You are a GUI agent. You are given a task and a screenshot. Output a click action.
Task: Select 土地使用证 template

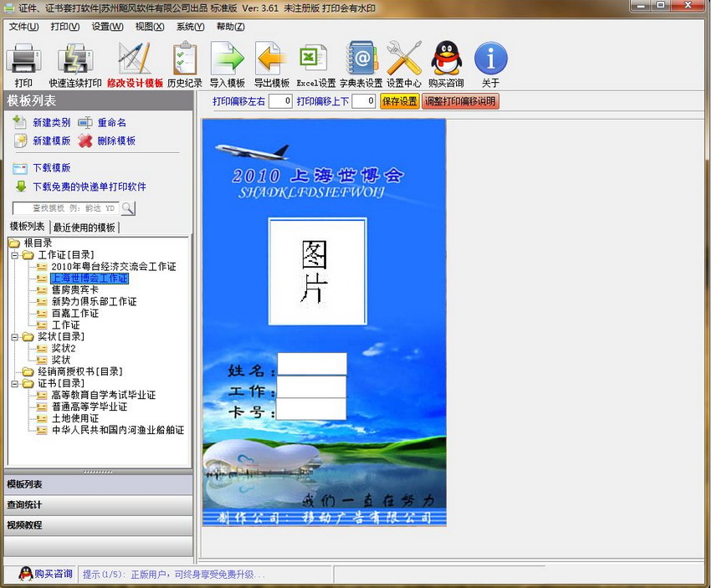75,418
